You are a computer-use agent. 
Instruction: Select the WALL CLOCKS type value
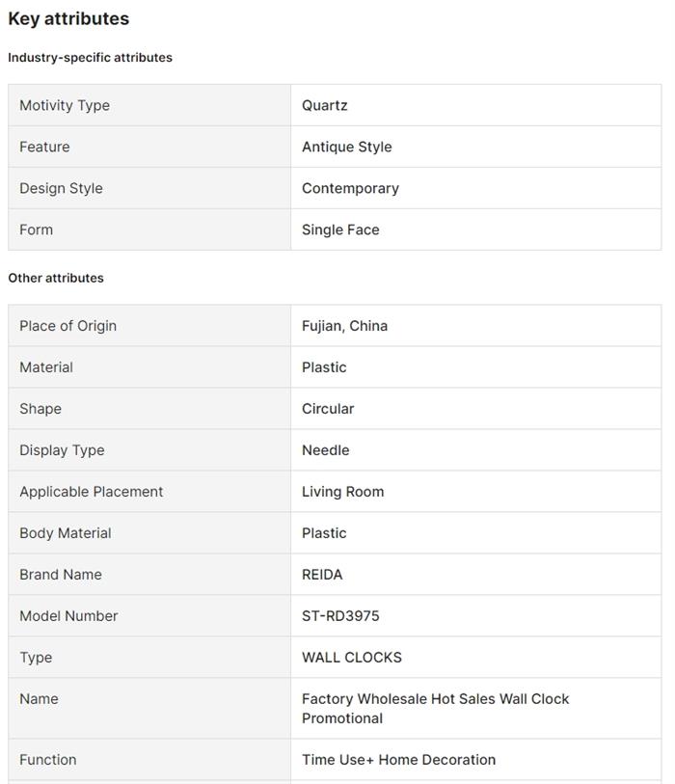(352, 658)
